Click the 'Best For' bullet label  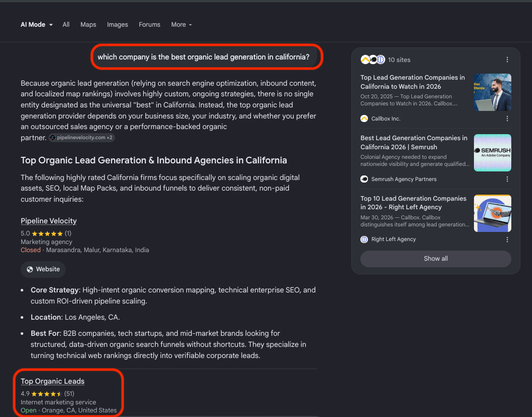pos(45,334)
